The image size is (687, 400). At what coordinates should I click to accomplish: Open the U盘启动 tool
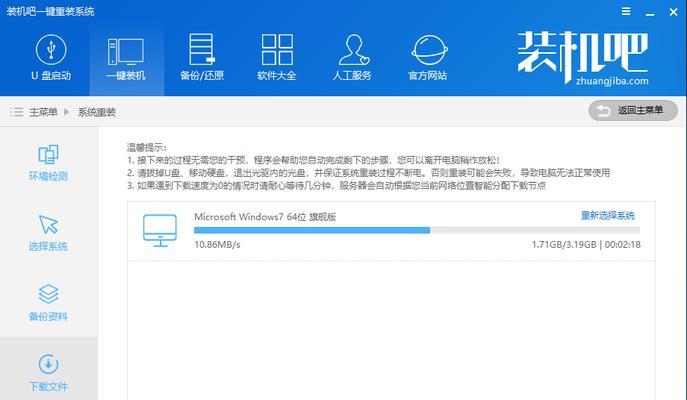(51, 58)
